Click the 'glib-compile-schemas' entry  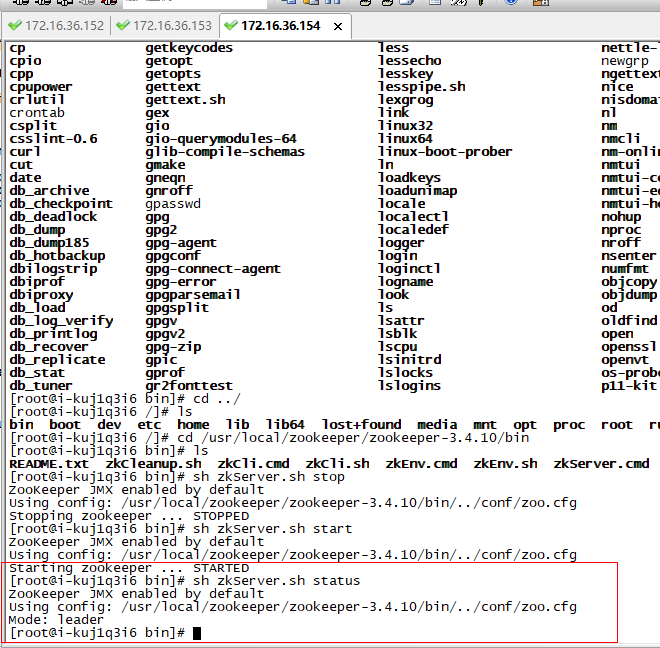225,152
